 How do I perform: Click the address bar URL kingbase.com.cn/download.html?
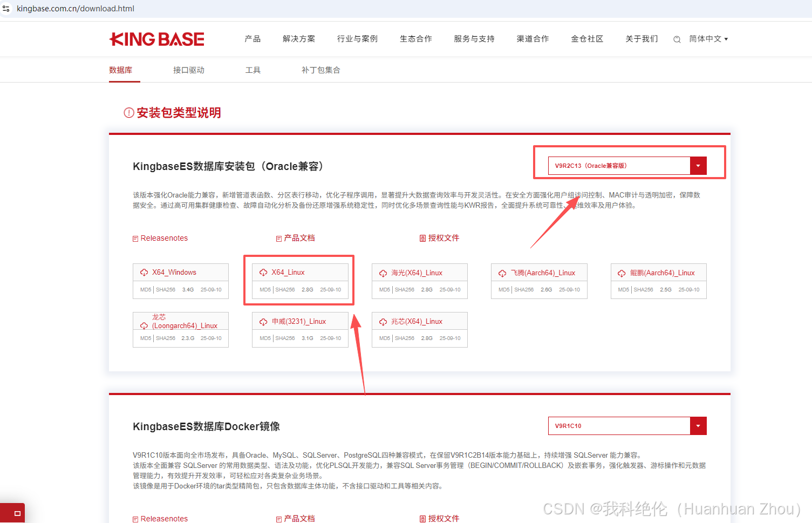coord(76,9)
